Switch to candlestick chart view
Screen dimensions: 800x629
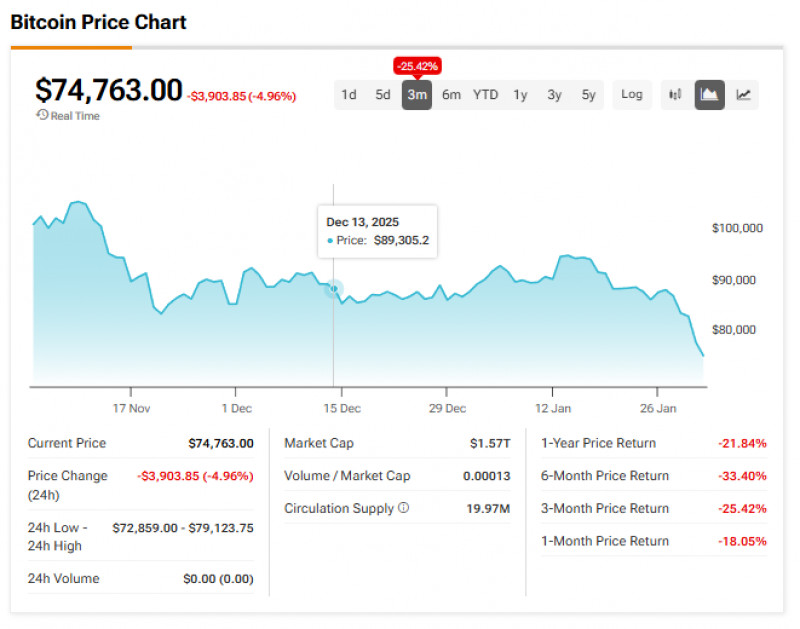[x=676, y=95]
